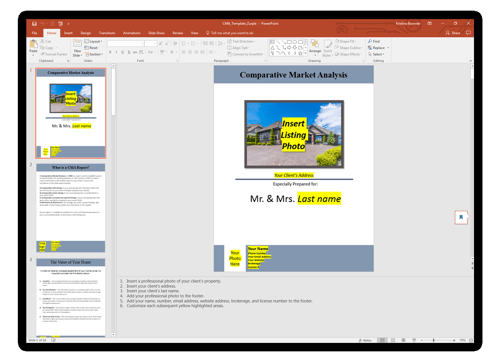Expand the Text Direction dropdown
This screenshot has height=362, width=500.
coord(242,41)
